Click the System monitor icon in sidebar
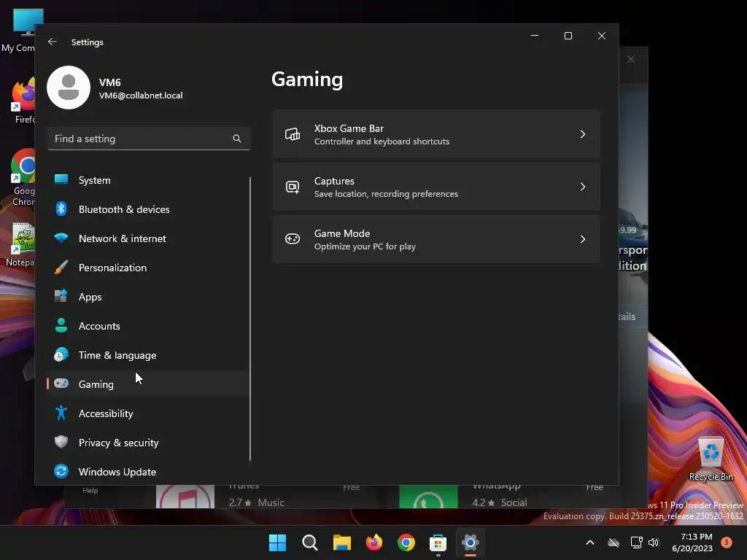This screenshot has width=747, height=560. click(x=61, y=179)
